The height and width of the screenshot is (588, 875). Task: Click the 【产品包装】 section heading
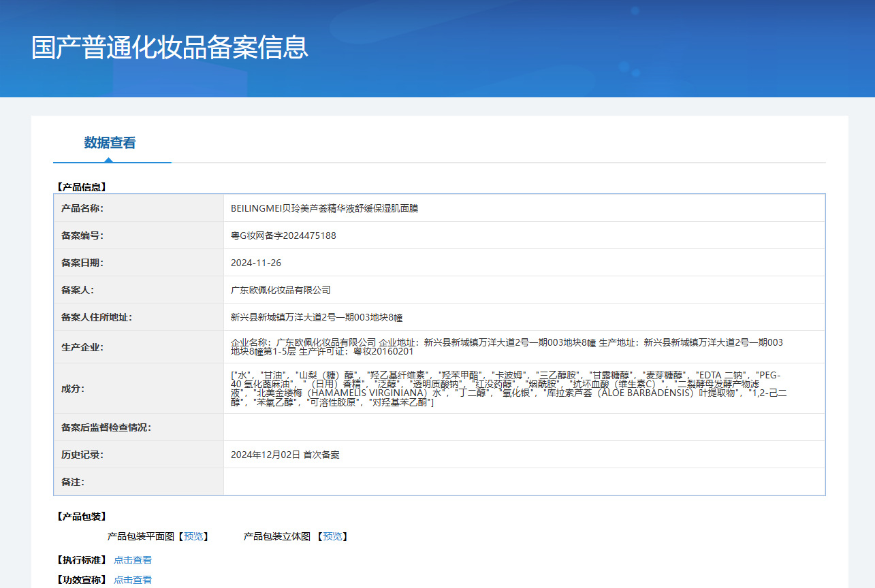click(x=81, y=517)
